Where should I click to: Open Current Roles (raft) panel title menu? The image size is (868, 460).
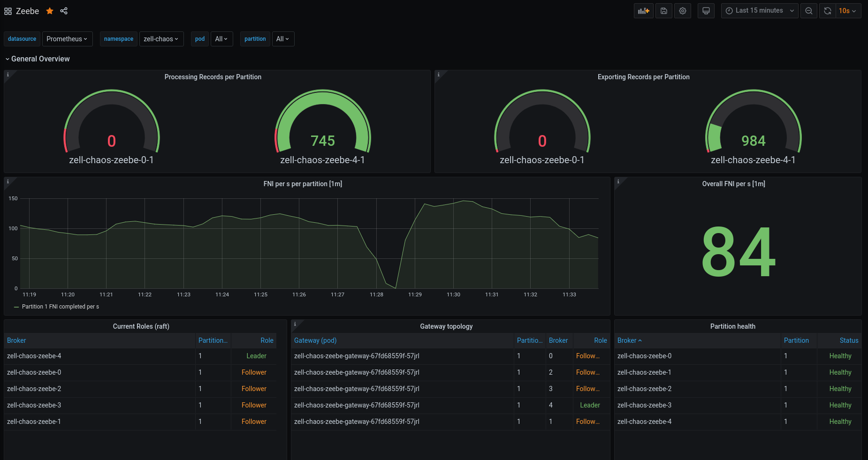pyautogui.click(x=141, y=326)
